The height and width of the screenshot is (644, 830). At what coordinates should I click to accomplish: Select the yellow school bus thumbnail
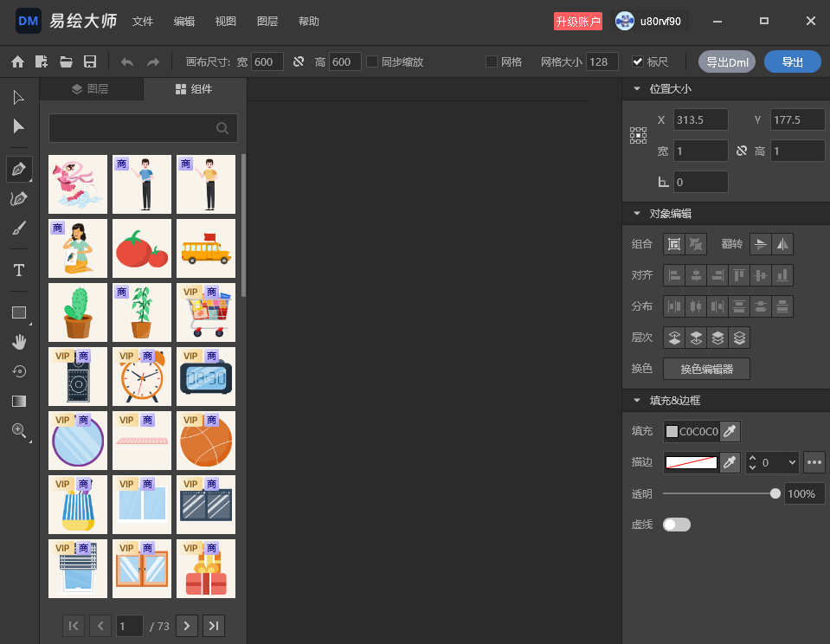click(x=206, y=248)
